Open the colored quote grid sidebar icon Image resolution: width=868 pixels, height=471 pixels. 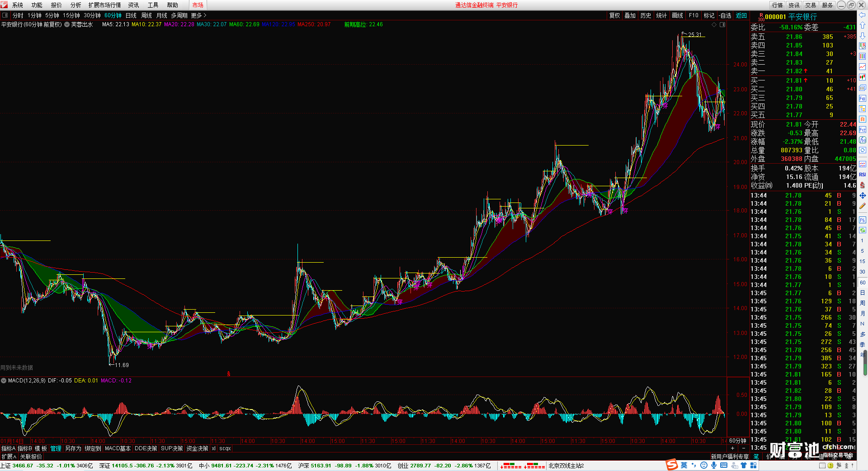click(863, 56)
